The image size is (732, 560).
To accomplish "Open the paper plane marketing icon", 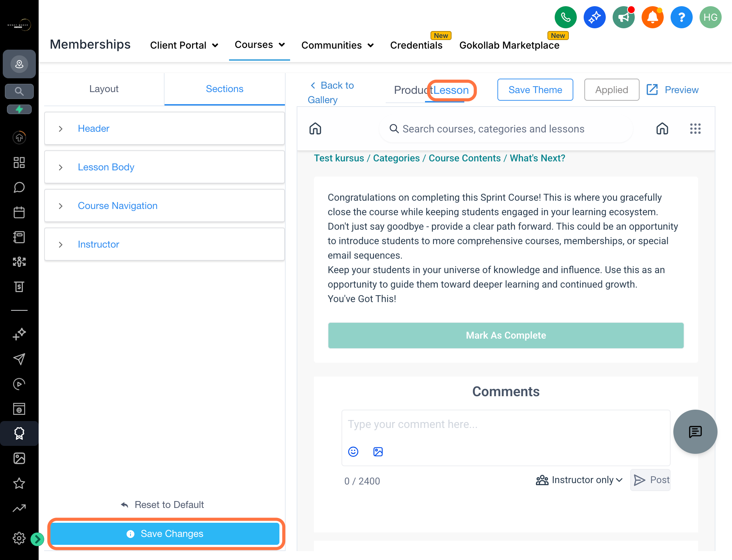I will tap(19, 359).
